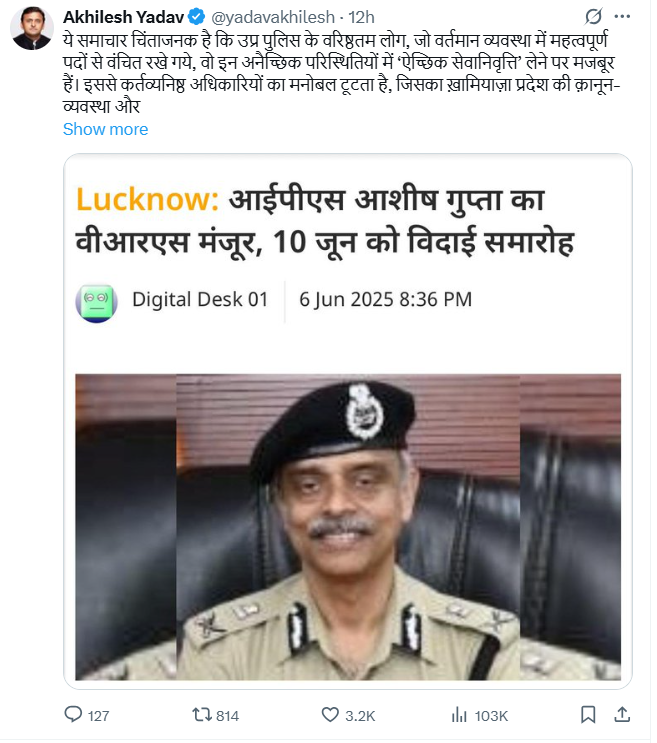This screenshot has width=657, height=743.
Task: View post analytics bar chart icon
Action: [459, 714]
